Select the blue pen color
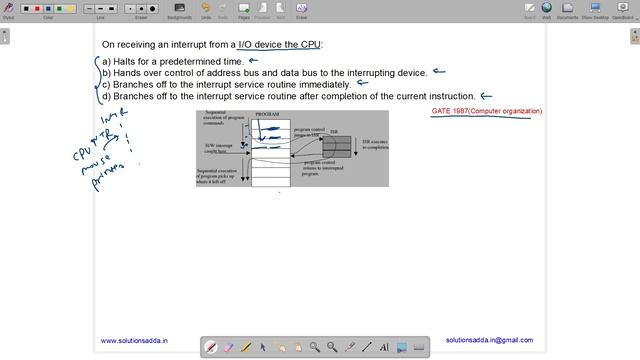This screenshot has height=360, width=640. click(x=48, y=9)
